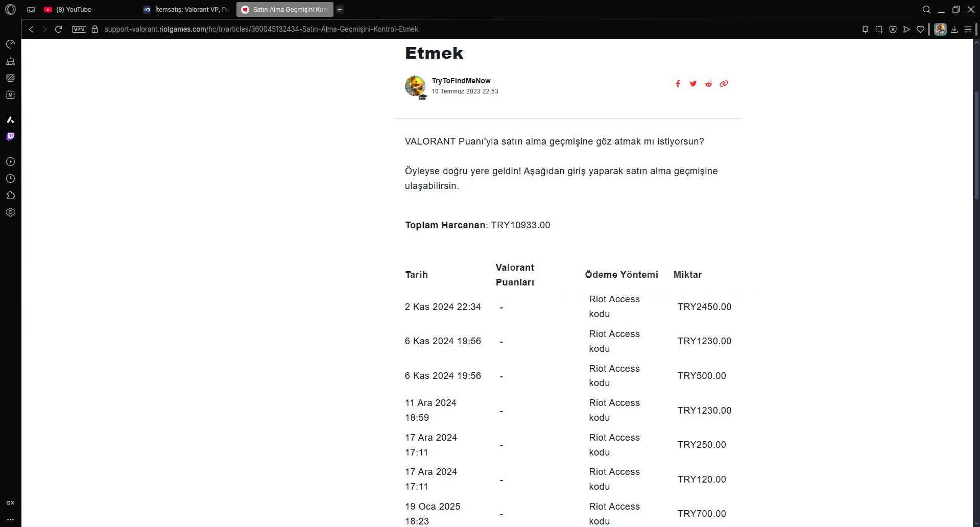Viewport: 980px width, 527px height.
Task: Click the page vertical scrollbar thumb
Action: [976, 145]
